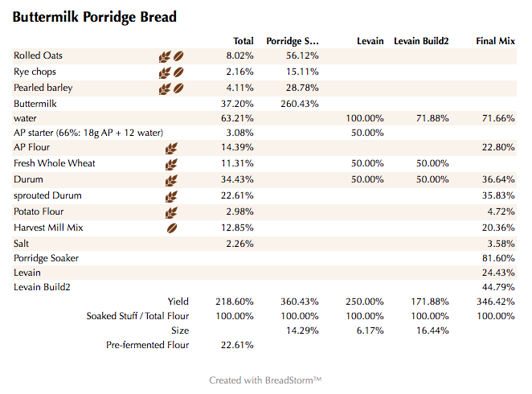The height and width of the screenshot is (394, 532).
Task: Click the wheat icon next to Fresh Whole Wheat
Action: 171,164
